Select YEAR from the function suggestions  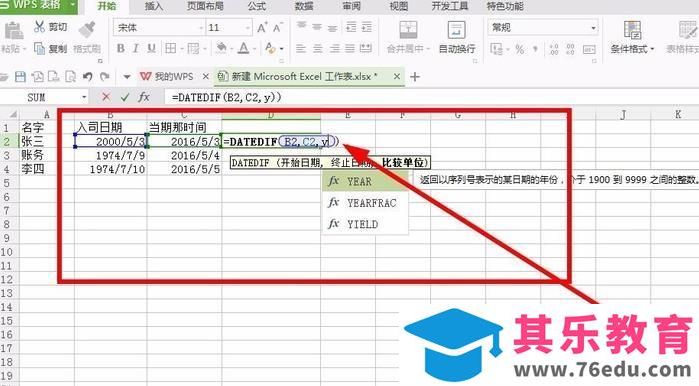coord(365,181)
